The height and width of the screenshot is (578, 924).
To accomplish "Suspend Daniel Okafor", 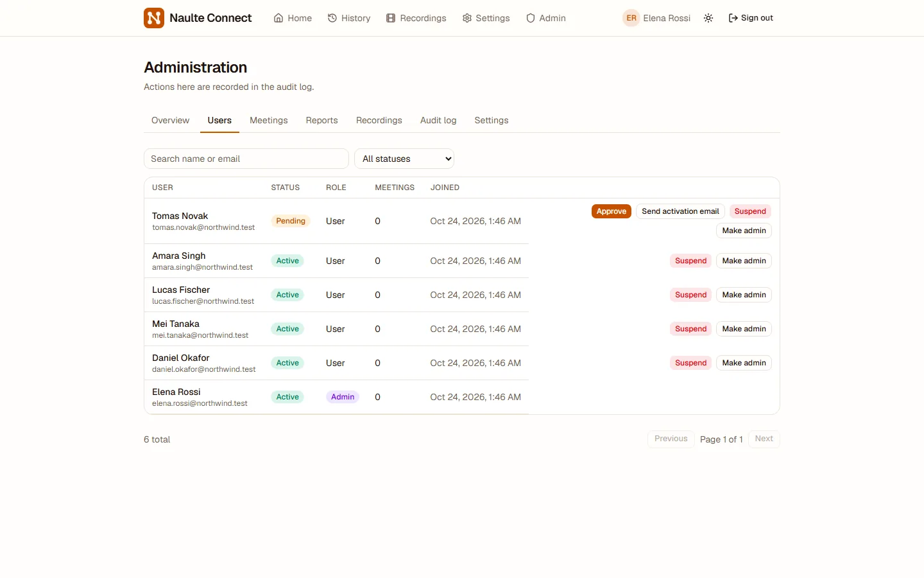I will [x=690, y=363].
